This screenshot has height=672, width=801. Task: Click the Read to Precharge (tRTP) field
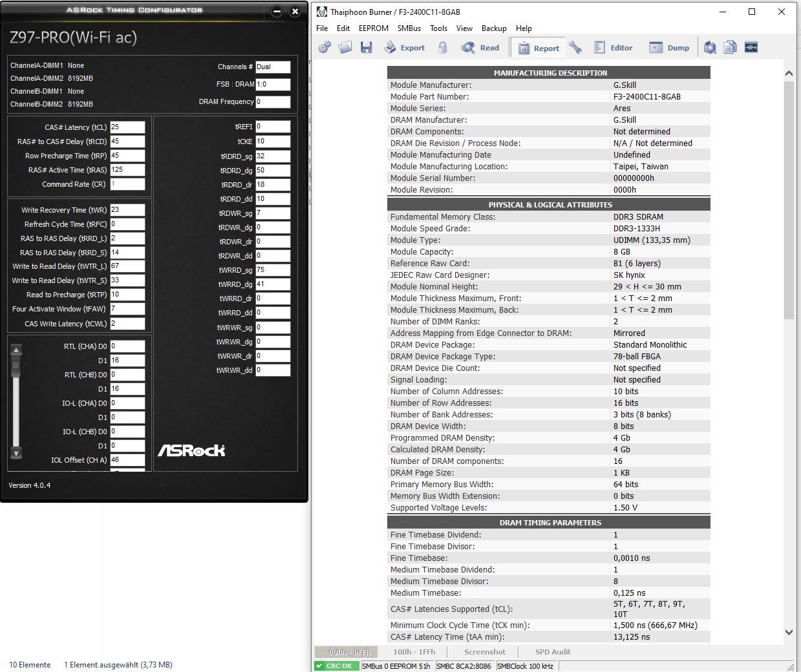pyautogui.click(x=127, y=295)
